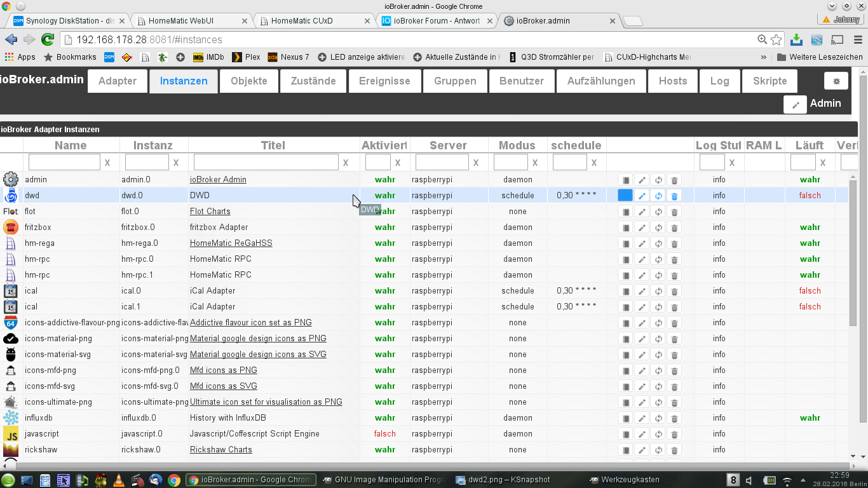Image resolution: width=868 pixels, height=488 pixels.
Task: Open config for flot.0 instance
Action: (625, 212)
